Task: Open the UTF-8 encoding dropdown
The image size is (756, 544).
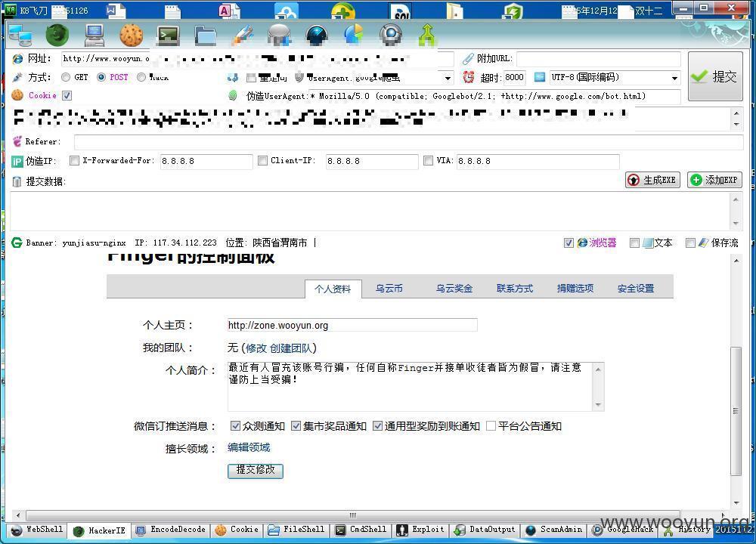Action: (674, 78)
